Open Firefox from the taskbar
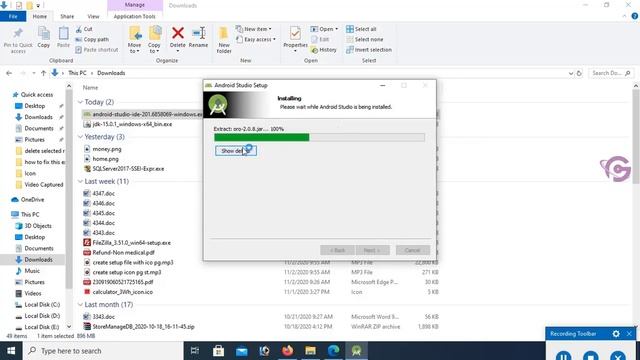This screenshot has height=360, width=640. [287, 351]
